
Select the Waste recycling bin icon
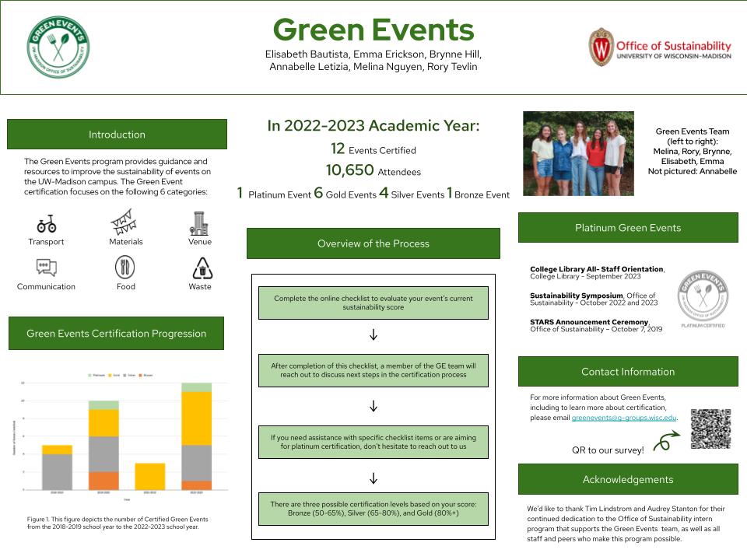pyautogui.click(x=202, y=268)
